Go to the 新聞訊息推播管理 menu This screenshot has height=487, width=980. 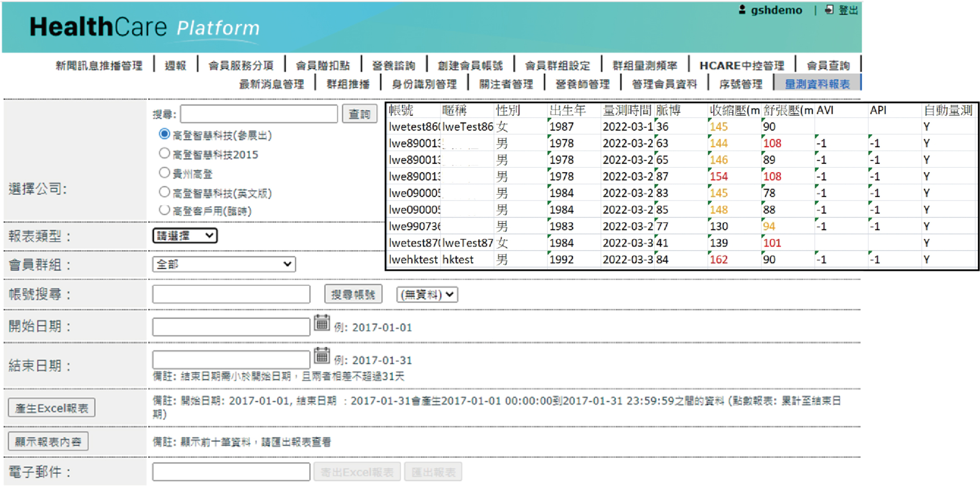point(99,66)
